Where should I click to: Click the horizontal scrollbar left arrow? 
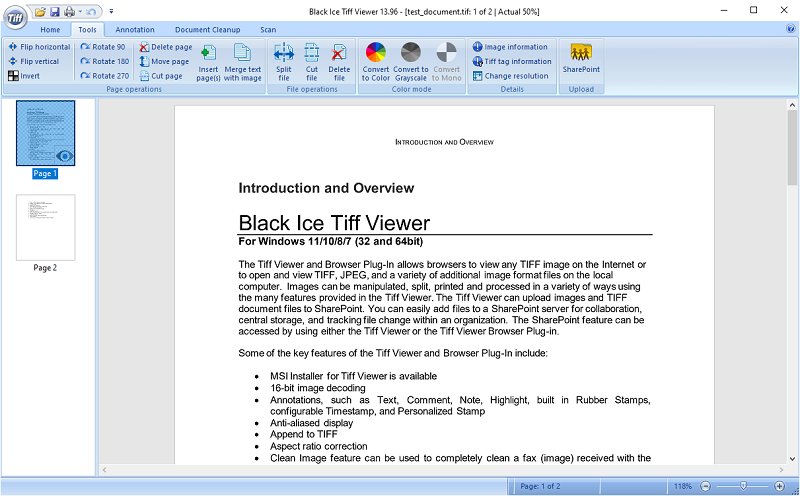point(104,469)
